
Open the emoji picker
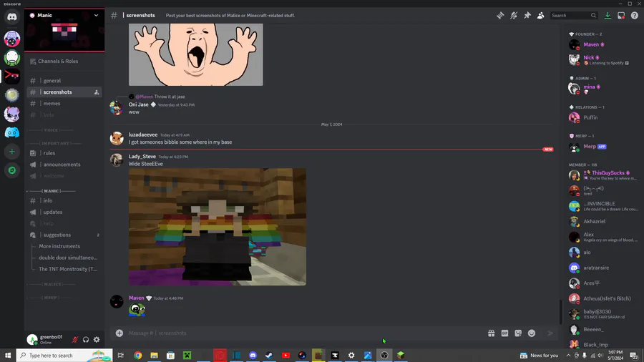(x=532, y=333)
